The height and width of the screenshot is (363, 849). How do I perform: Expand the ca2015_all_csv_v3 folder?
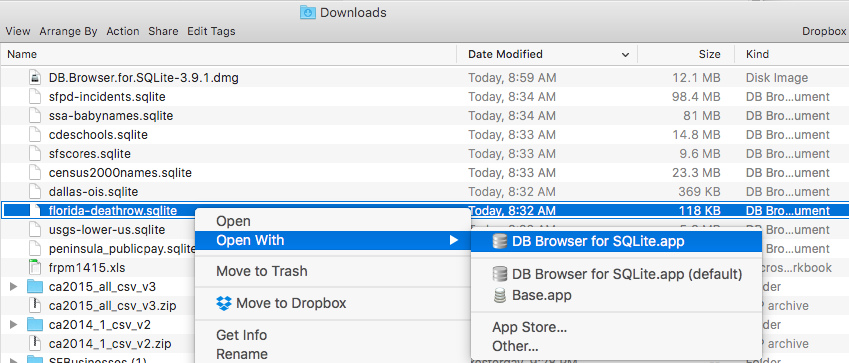coord(14,287)
